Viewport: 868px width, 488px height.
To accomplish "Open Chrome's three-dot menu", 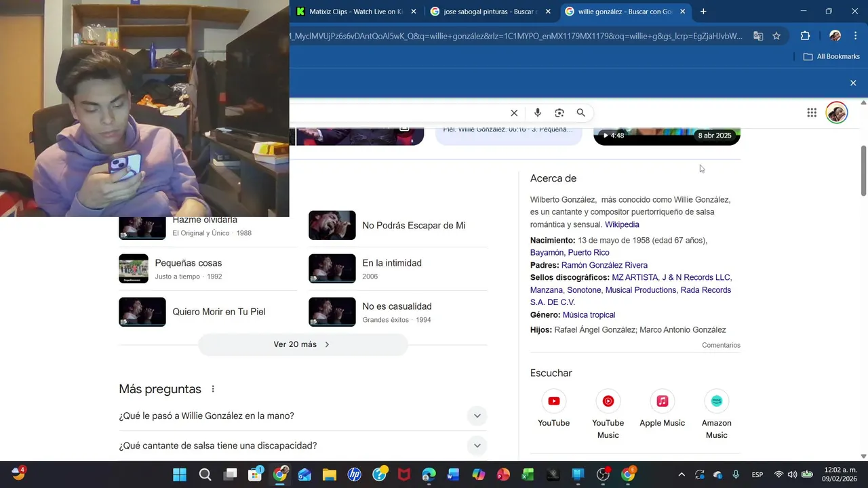I will click(x=854, y=36).
